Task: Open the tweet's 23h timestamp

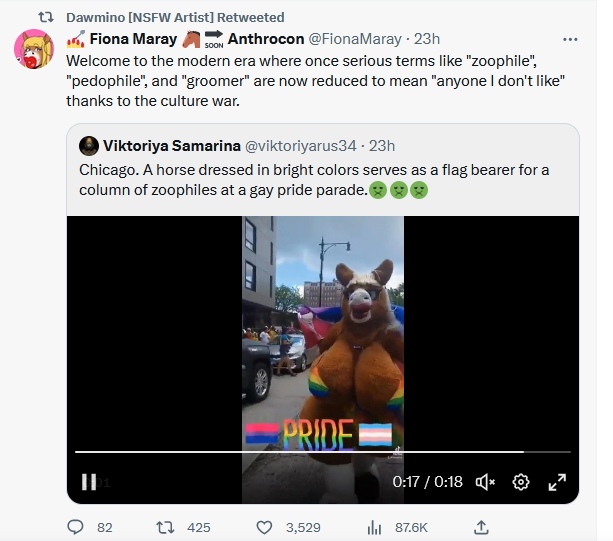Action: (x=427, y=39)
